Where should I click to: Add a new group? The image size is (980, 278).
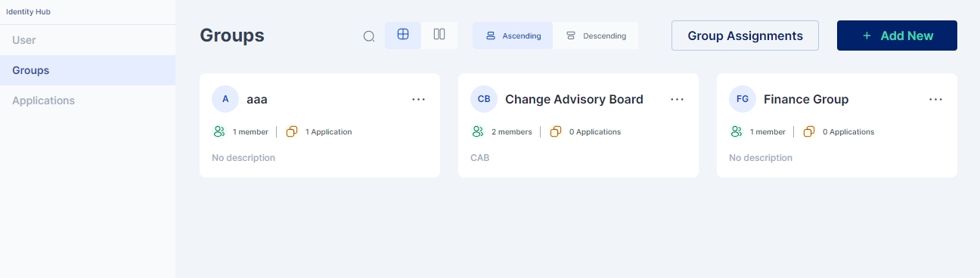[897, 36]
